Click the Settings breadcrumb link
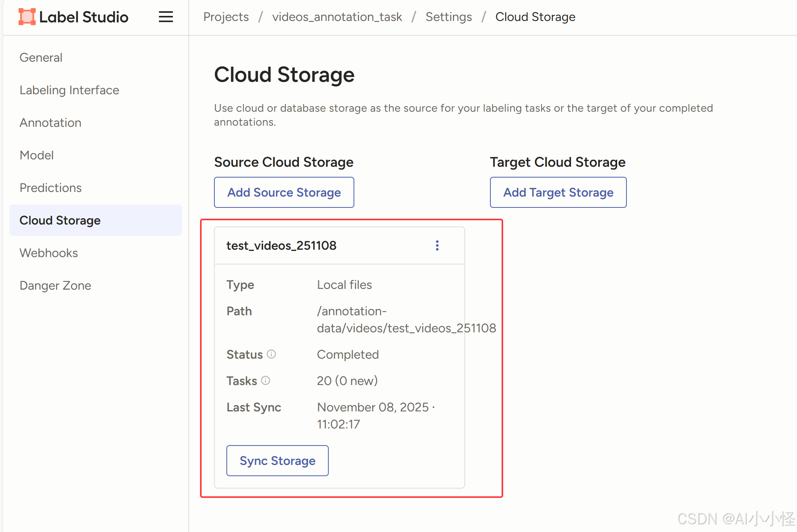The image size is (797, 532). pos(449,17)
